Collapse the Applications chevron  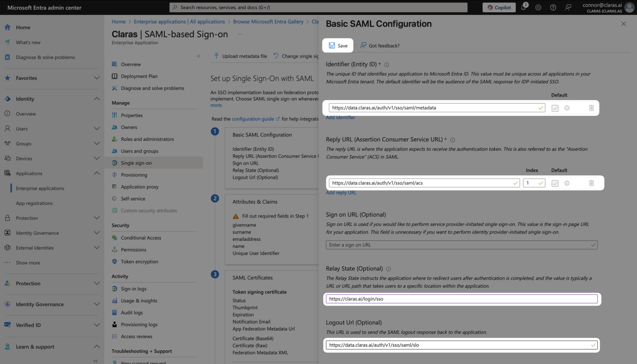[96, 173]
